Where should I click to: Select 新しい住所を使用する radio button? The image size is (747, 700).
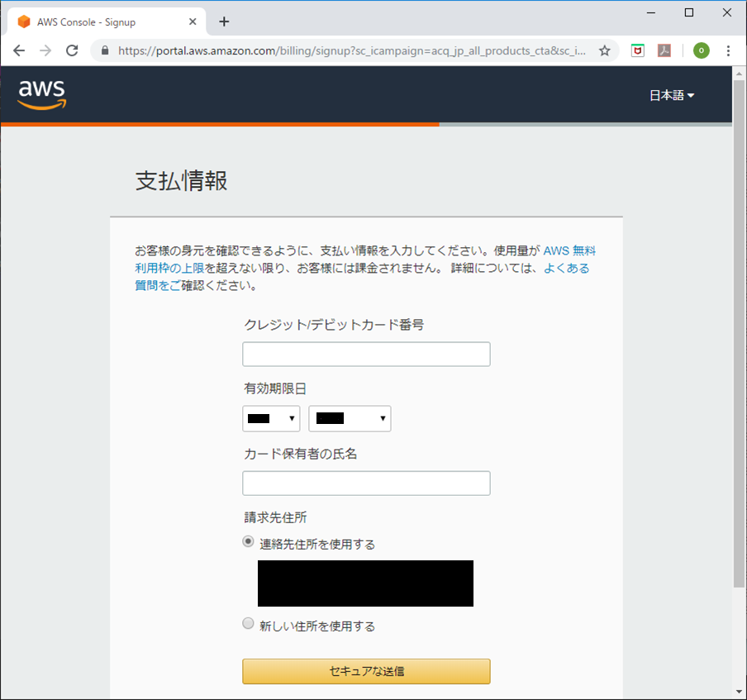coord(248,623)
